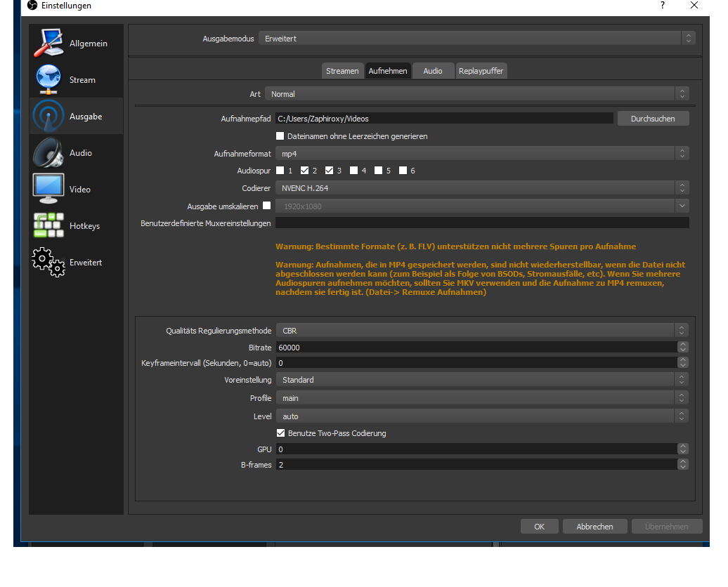Select the Stream globe icon
This screenshot has height=587, width=728.
tap(48, 80)
